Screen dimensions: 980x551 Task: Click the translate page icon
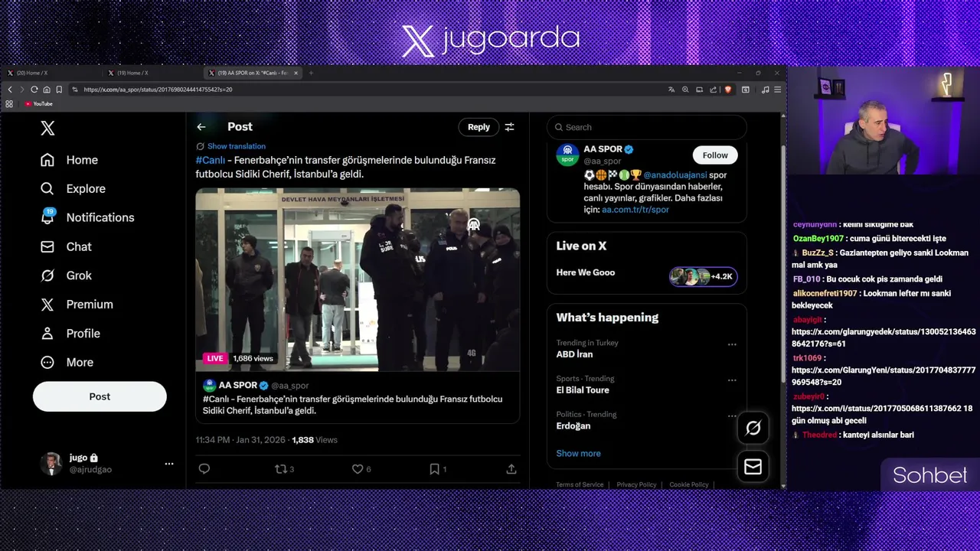671,90
